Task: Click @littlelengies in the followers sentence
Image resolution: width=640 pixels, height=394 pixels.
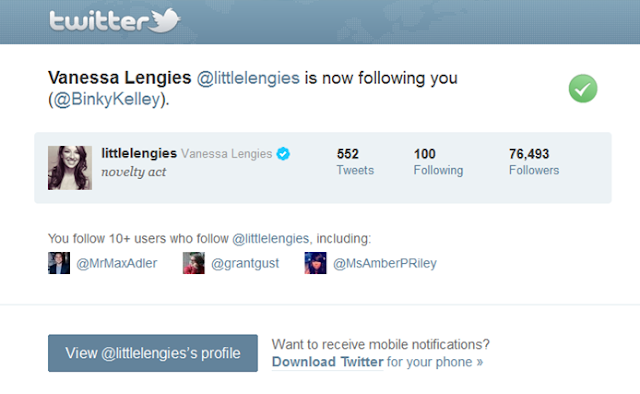Action: click(x=271, y=238)
